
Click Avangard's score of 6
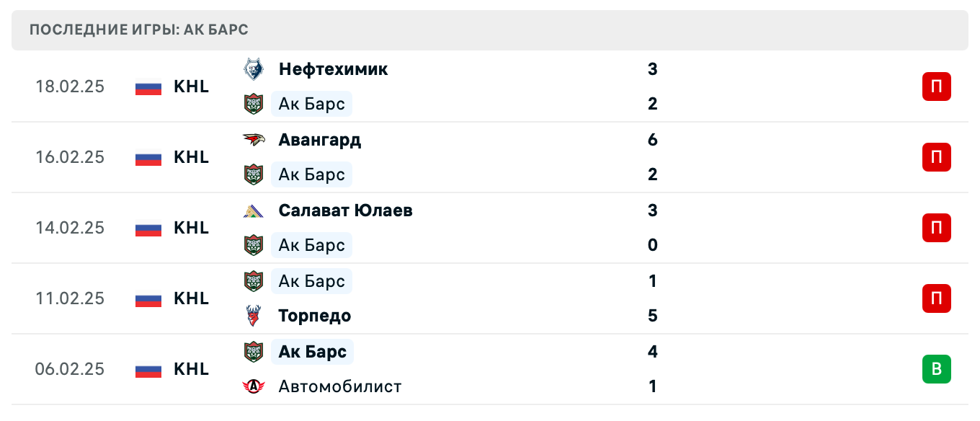click(x=652, y=140)
